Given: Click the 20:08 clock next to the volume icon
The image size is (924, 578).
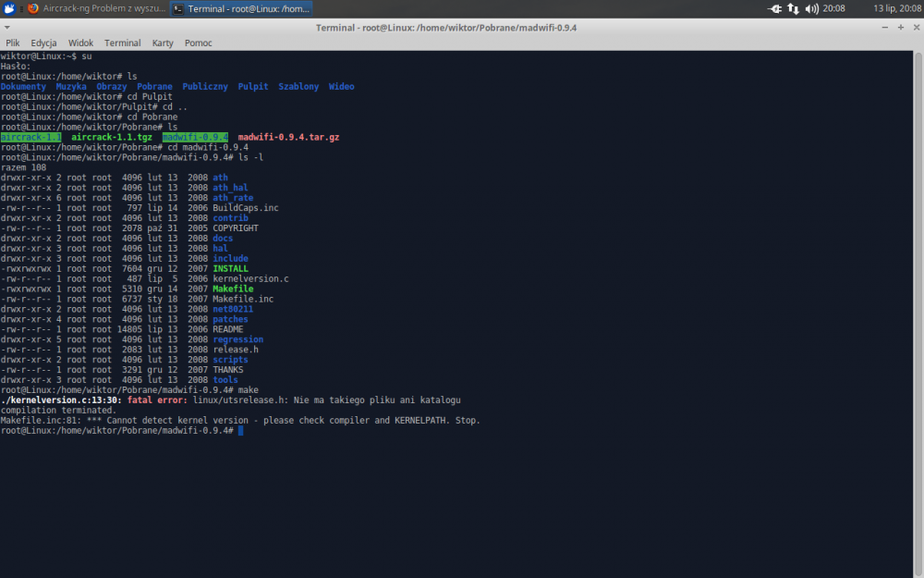Looking at the screenshot, I should (833, 8).
